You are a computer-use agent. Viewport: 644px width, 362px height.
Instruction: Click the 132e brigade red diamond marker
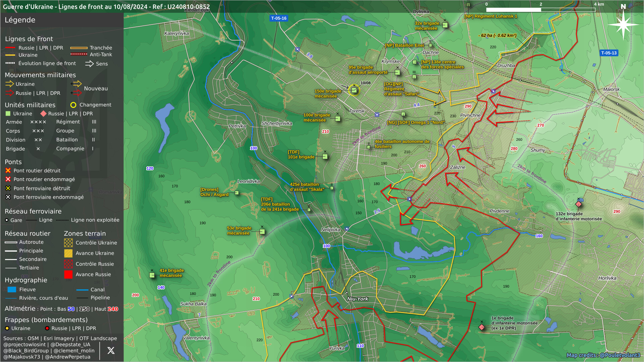[579, 204]
